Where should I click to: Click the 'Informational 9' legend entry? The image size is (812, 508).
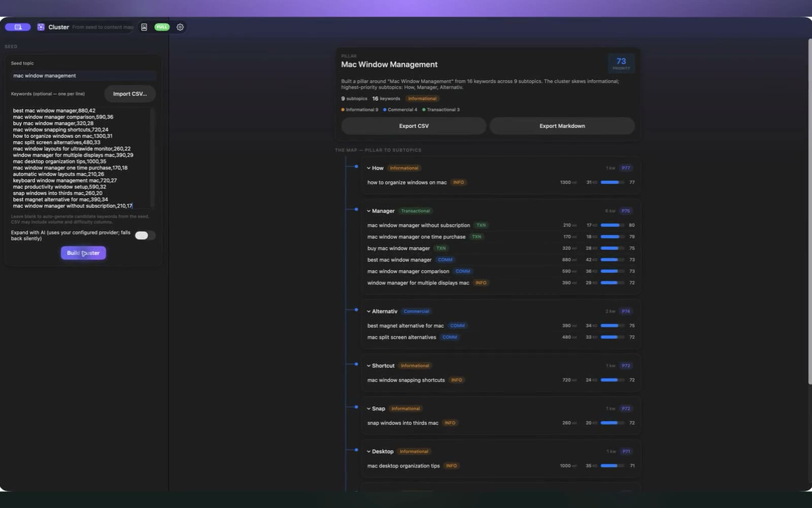(360, 110)
